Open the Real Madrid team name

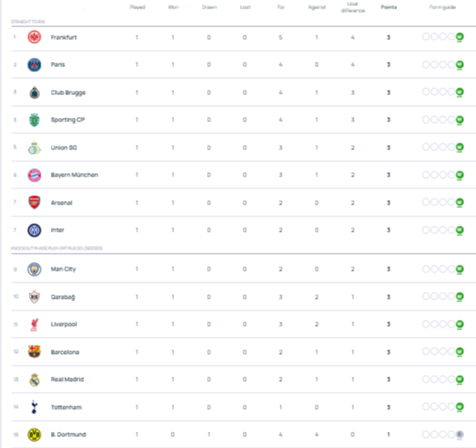67,379
